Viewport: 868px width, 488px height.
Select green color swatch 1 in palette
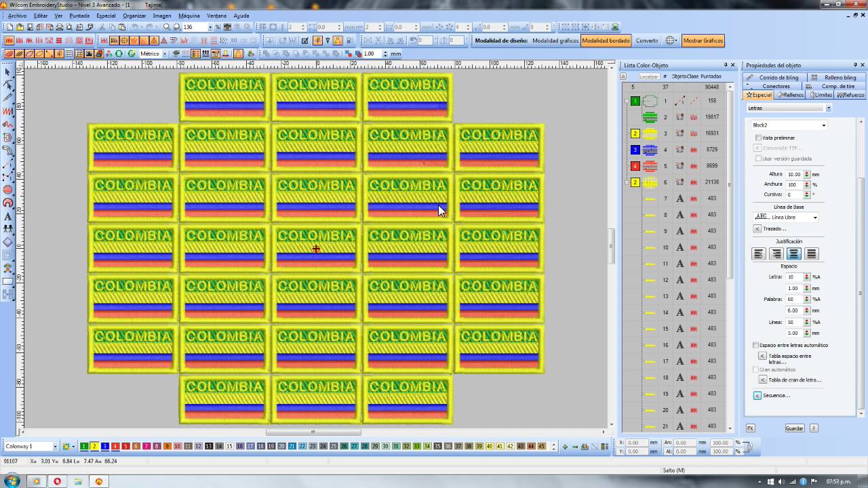click(x=84, y=446)
